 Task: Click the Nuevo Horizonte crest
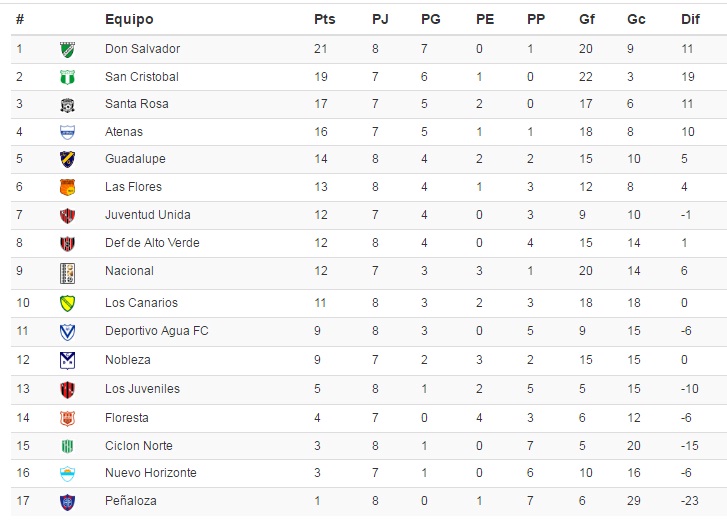point(68,474)
